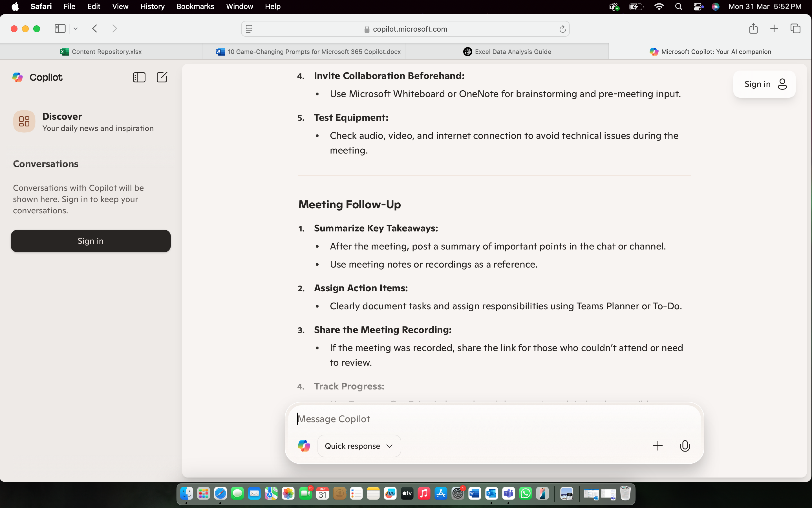Open the Apple menu

pyautogui.click(x=15, y=7)
